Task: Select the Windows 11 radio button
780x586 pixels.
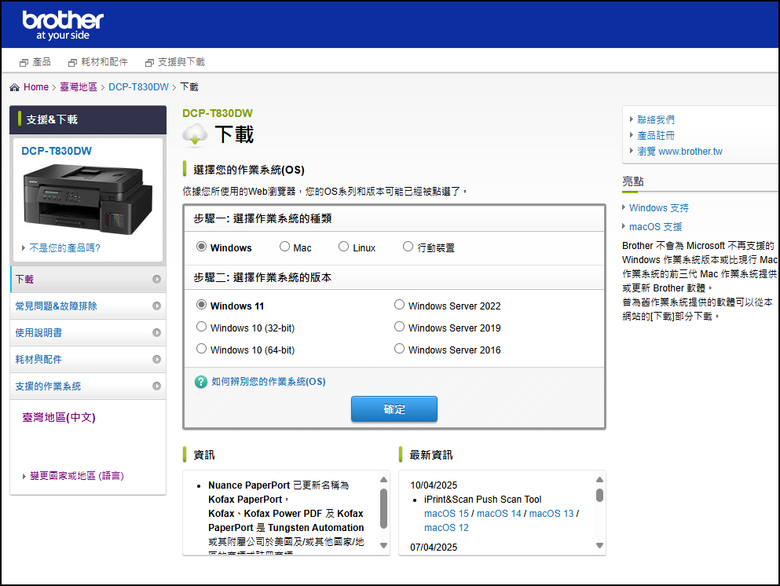Action: coord(201,304)
